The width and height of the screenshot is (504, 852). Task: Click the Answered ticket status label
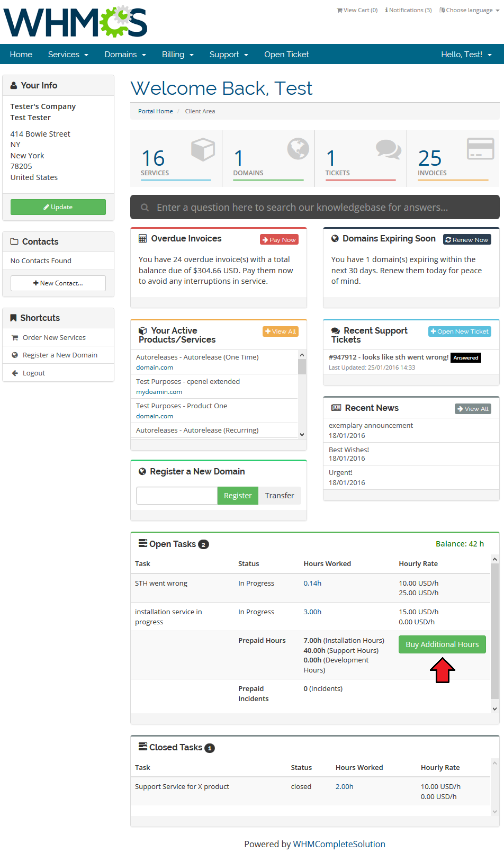466,358
